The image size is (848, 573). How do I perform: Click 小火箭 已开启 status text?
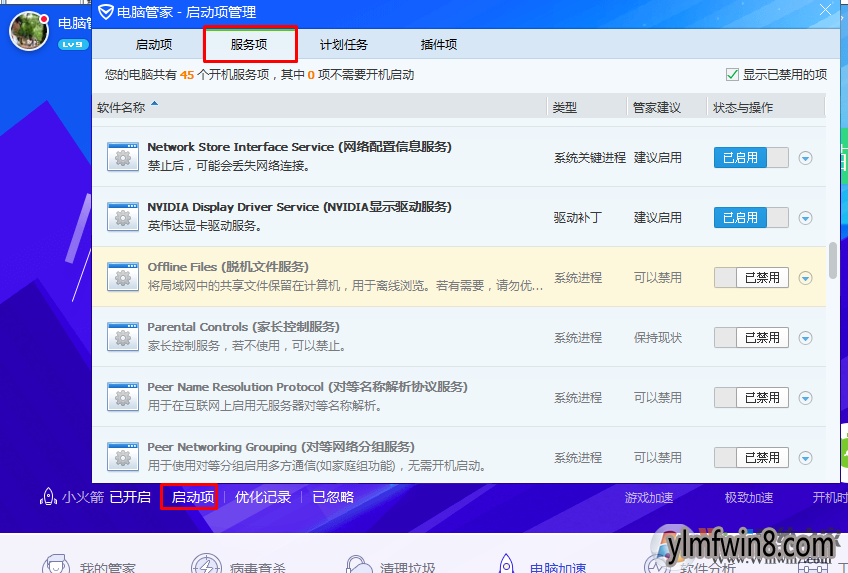(x=106, y=497)
